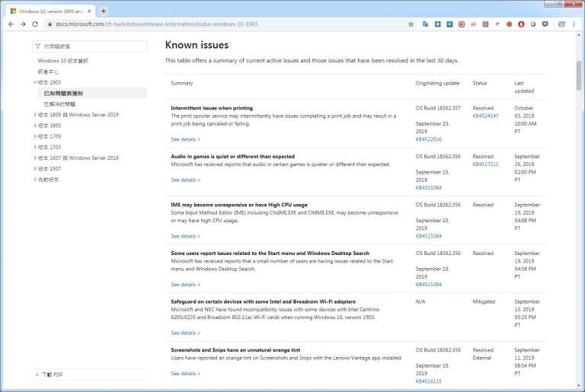Screen dimensions: 585x392
Task: Click the Last updated column header
Action: click(524, 88)
